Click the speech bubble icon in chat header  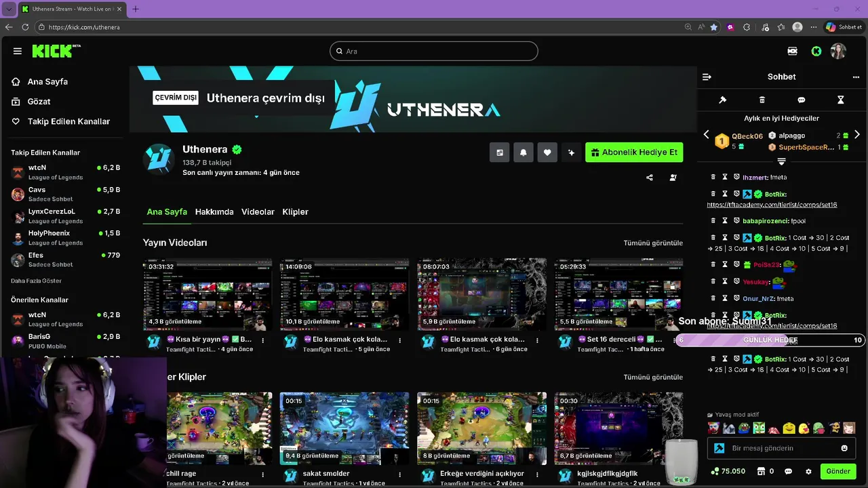point(802,100)
